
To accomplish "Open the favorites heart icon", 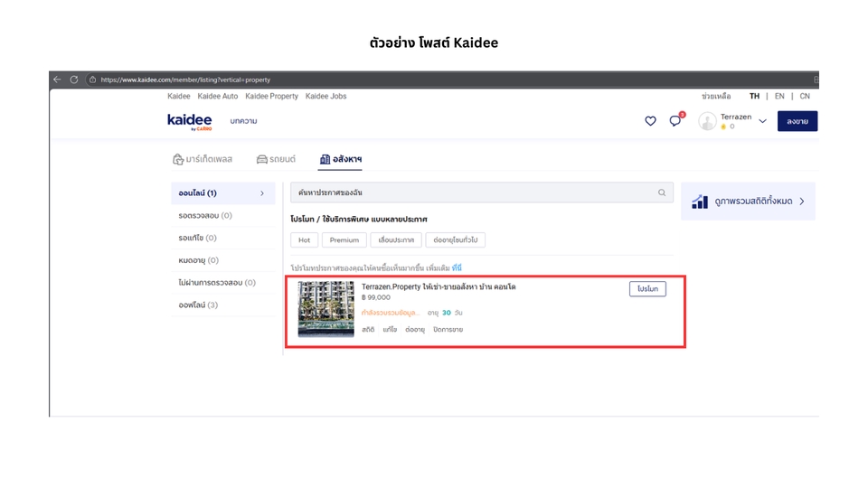I will click(650, 121).
